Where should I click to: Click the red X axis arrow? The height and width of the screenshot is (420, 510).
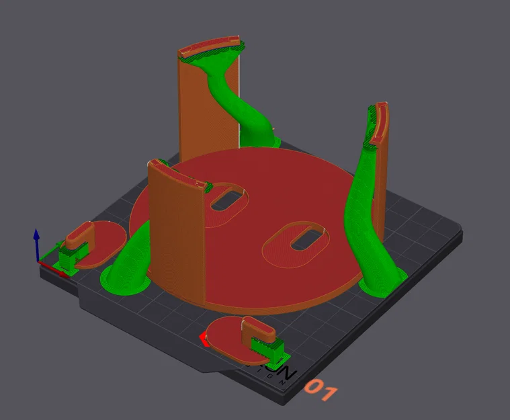[x=54, y=269]
